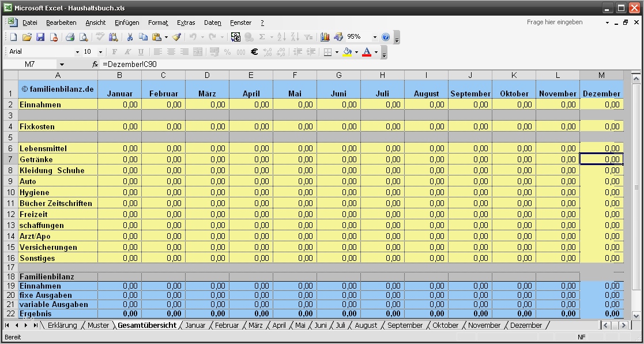
Task: Switch to the Muster sheet tab
Action: point(98,326)
